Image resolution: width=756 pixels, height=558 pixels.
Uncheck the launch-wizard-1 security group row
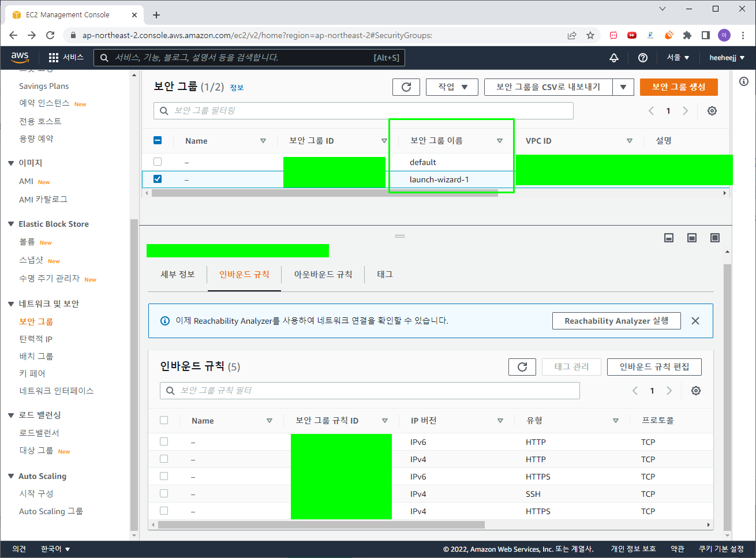pyautogui.click(x=158, y=179)
